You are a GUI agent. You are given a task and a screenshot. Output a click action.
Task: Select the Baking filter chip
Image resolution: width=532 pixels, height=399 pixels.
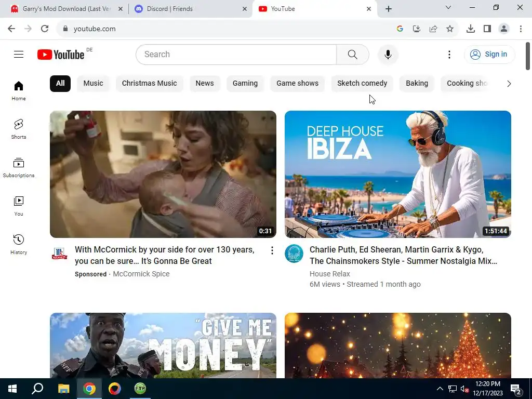click(417, 84)
